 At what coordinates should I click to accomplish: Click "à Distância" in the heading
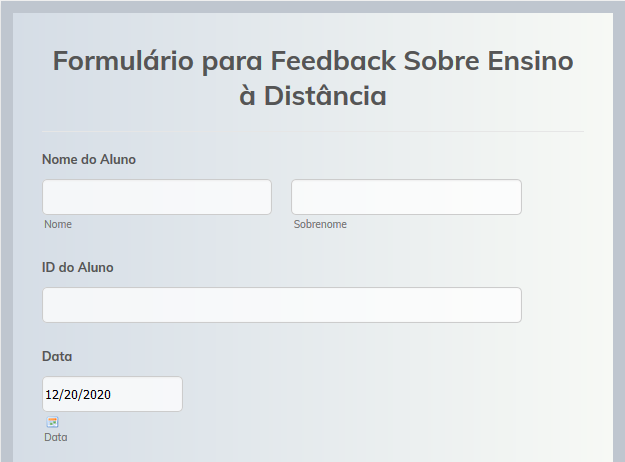point(312,97)
